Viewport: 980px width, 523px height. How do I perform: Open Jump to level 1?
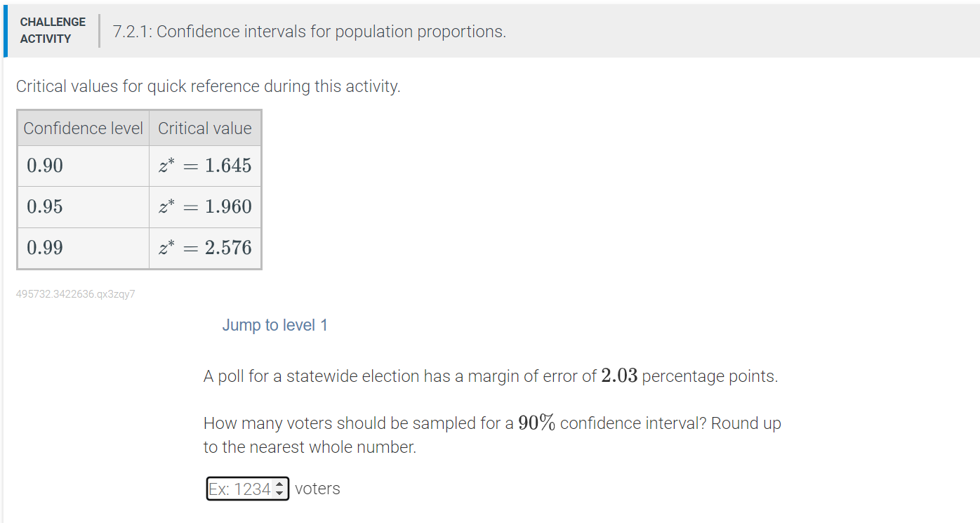[x=274, y=324]
